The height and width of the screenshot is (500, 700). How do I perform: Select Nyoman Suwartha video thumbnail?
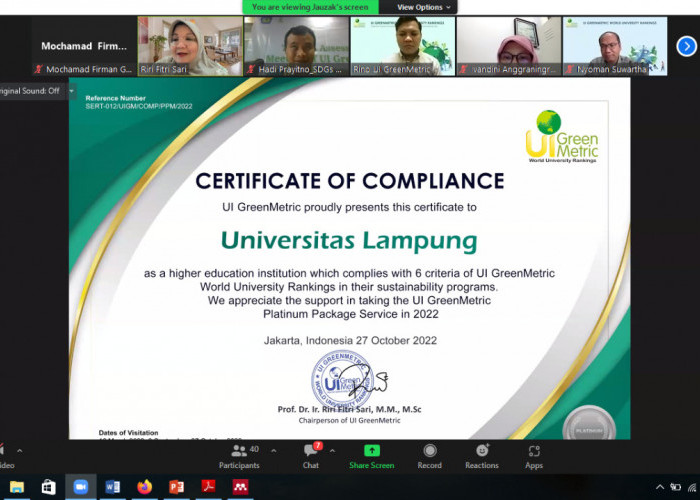[x=615, y=46]
